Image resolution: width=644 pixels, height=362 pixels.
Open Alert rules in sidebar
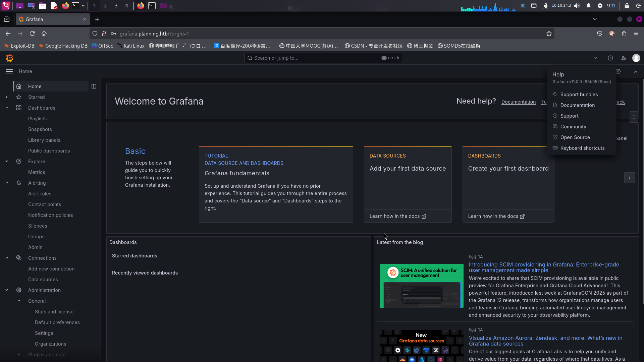40,194
